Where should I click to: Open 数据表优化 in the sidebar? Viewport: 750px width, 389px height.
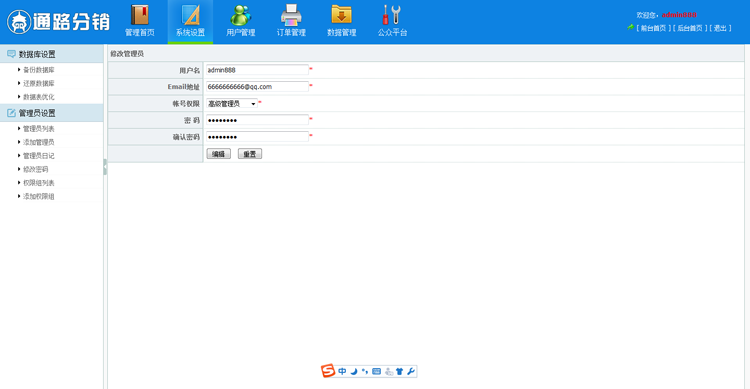(39, 97)
